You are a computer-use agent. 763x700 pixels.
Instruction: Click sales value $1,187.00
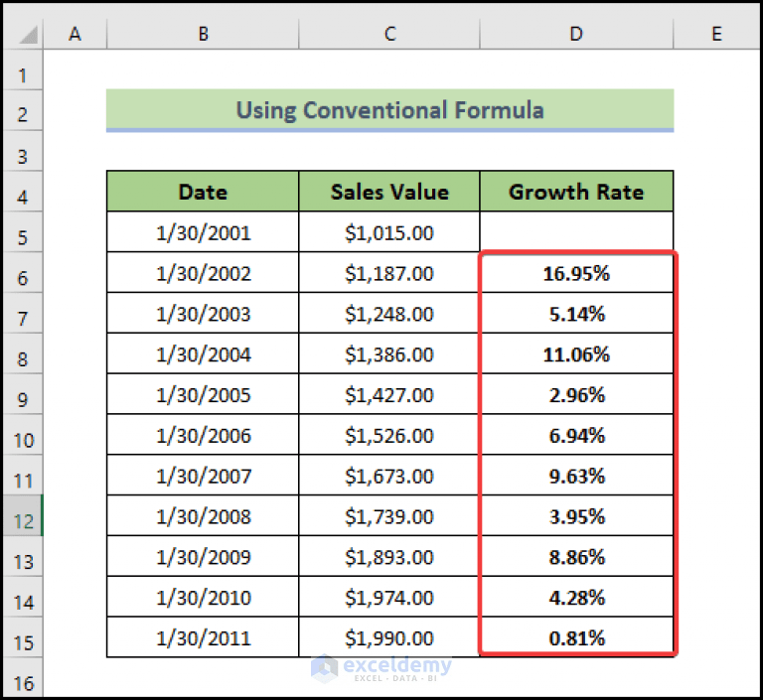coord(389,272)
